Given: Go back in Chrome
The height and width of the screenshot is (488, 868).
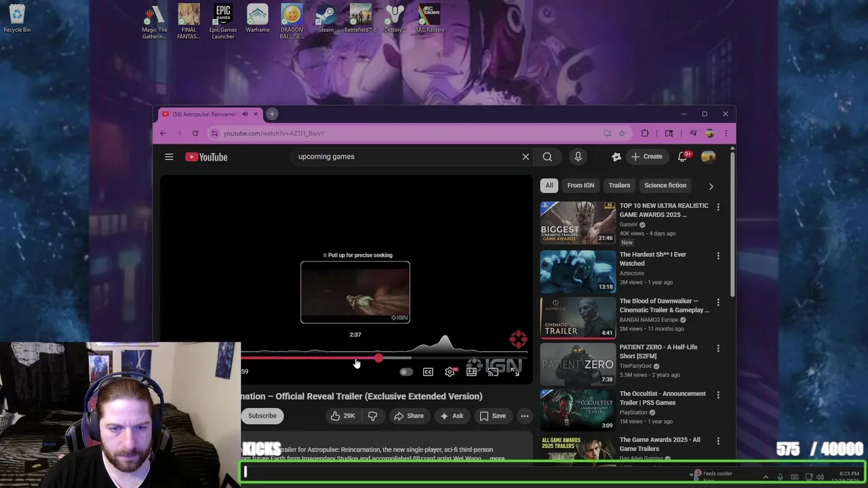Looking at the screenshot, I should pos(163,134).
